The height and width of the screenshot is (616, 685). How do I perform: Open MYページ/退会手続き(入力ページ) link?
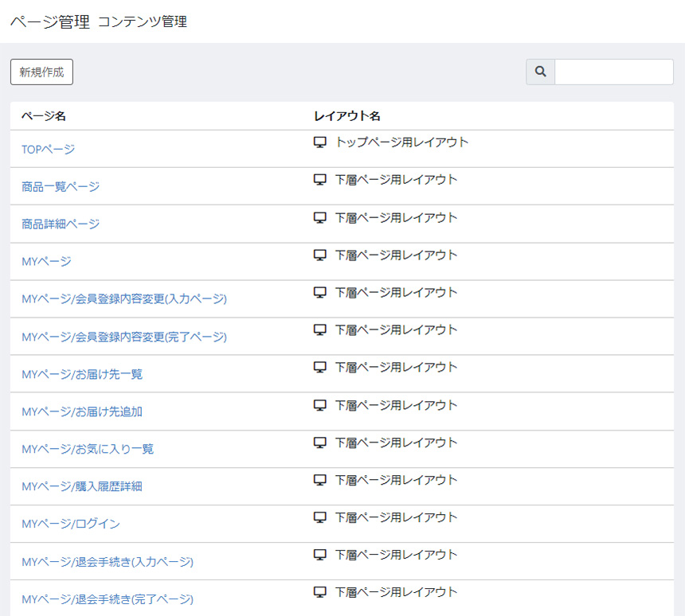point(108,562)
